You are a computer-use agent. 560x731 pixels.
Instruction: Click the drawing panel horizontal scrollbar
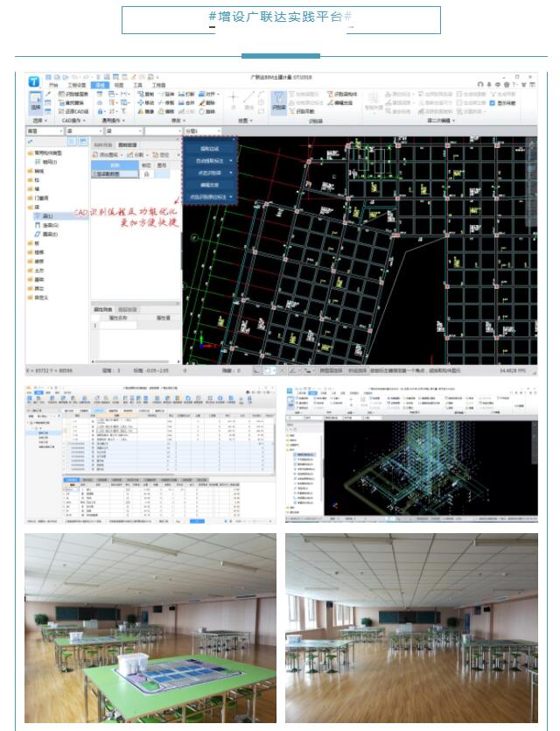coord(132,362)
